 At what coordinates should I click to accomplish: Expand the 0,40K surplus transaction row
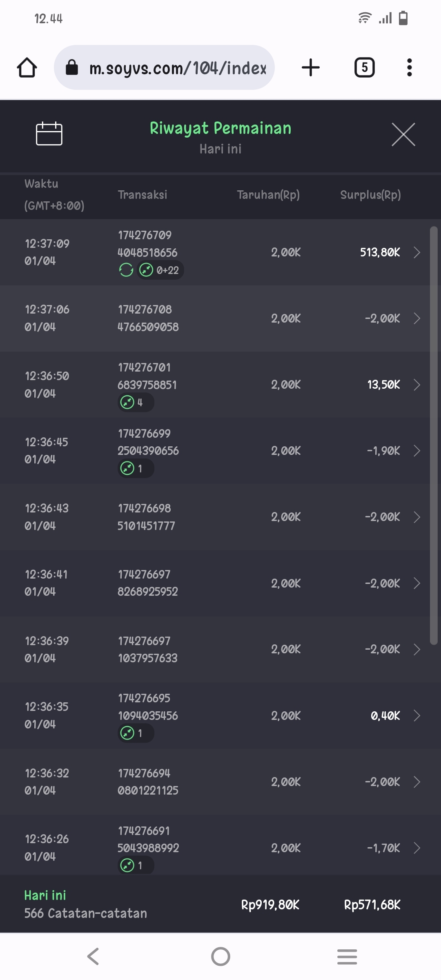416,716
